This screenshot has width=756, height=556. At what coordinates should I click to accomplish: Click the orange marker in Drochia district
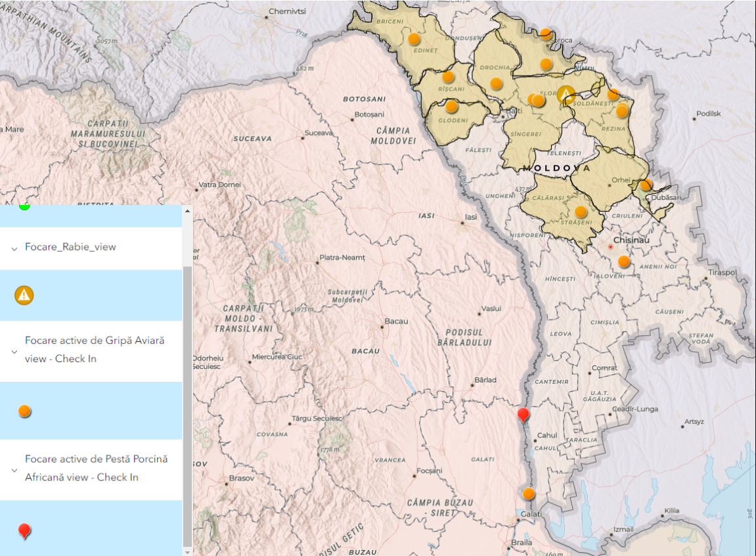(497, 83)
